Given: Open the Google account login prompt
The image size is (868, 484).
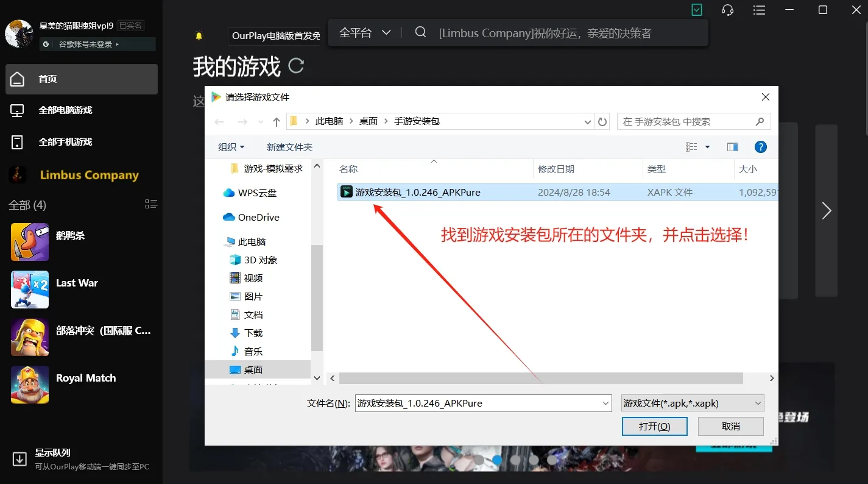Looking at the screenshot, I should [x=97, y=44].
